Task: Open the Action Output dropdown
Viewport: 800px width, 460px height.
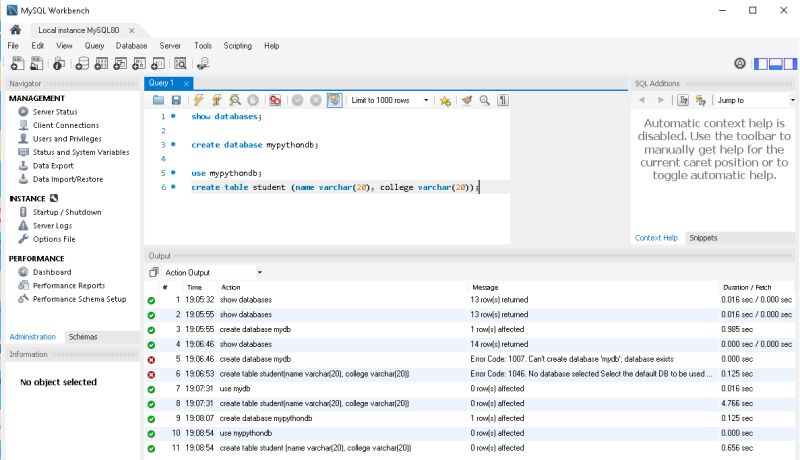Action: point(213,273)
